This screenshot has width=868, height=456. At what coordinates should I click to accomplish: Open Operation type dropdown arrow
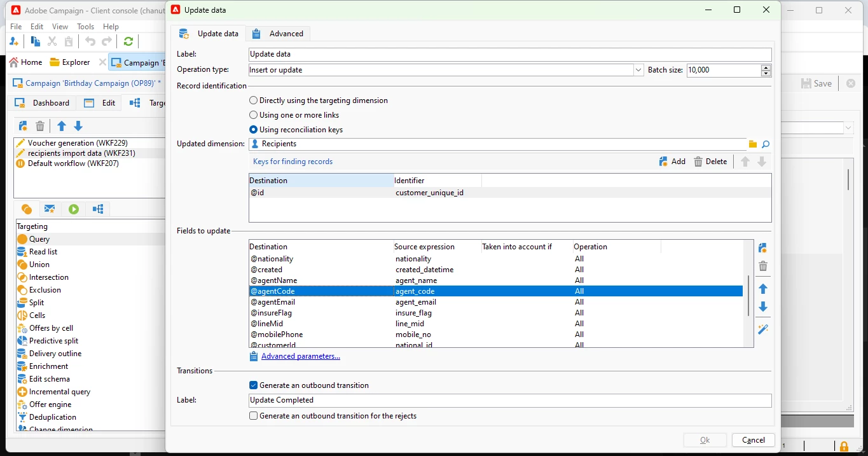[x=638, y=70]
